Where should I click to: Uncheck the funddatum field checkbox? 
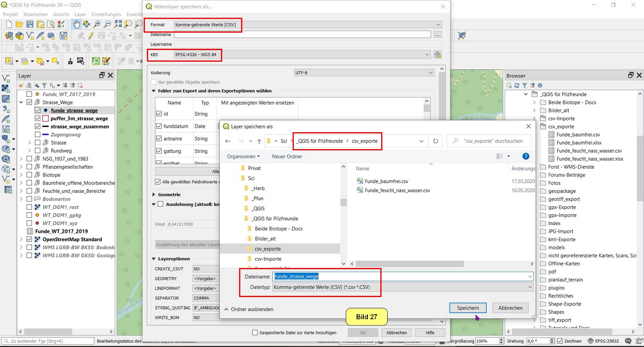coord(159,126)
